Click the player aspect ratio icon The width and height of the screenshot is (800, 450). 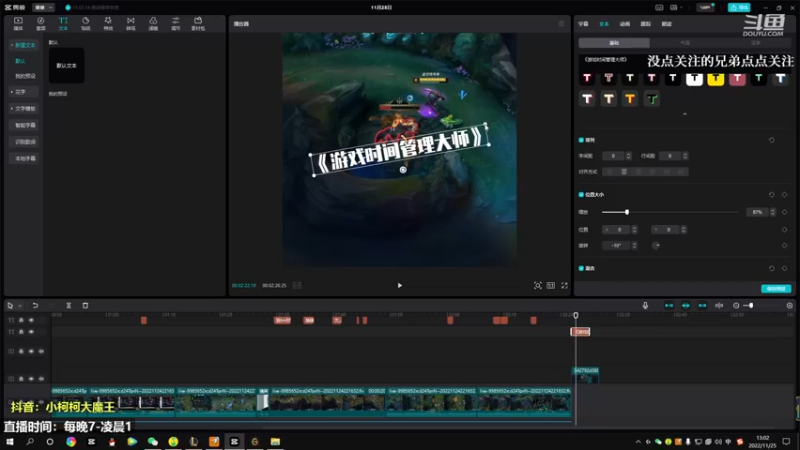(551, 286)
